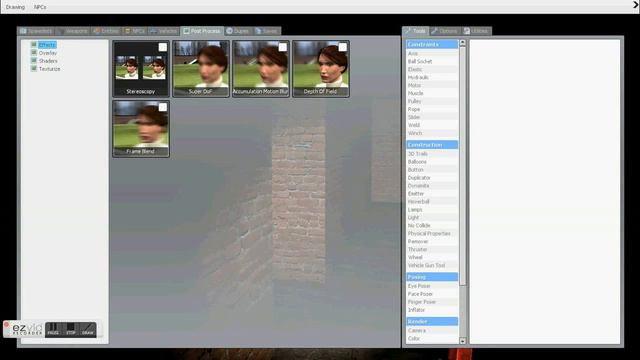This screenshot has height=360, width=640.
Task: Select the 3D Trails tool
Action: point(432,154)
